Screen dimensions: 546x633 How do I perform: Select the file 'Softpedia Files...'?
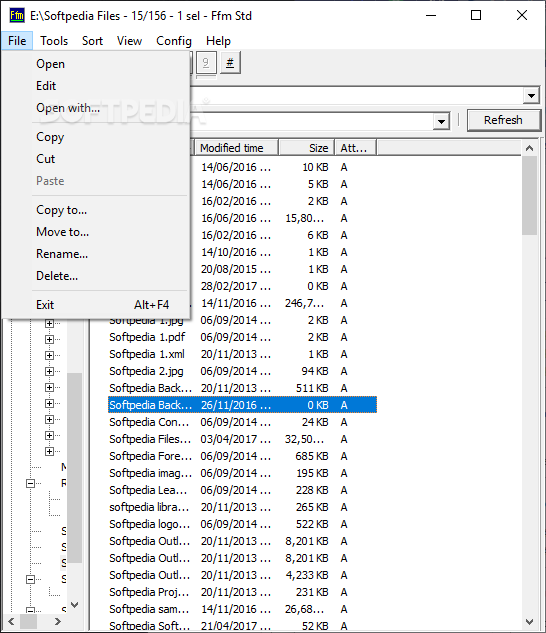[150, 439]
